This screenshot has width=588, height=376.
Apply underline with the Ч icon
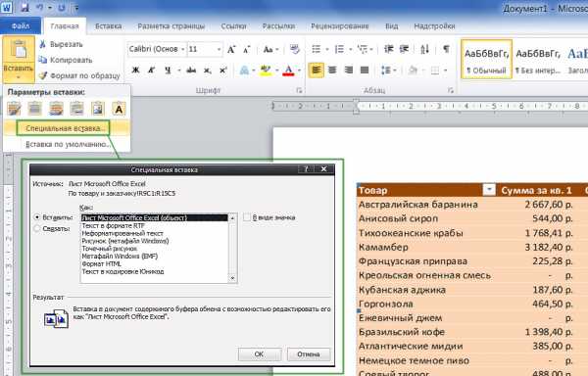(x=168, y=70)
